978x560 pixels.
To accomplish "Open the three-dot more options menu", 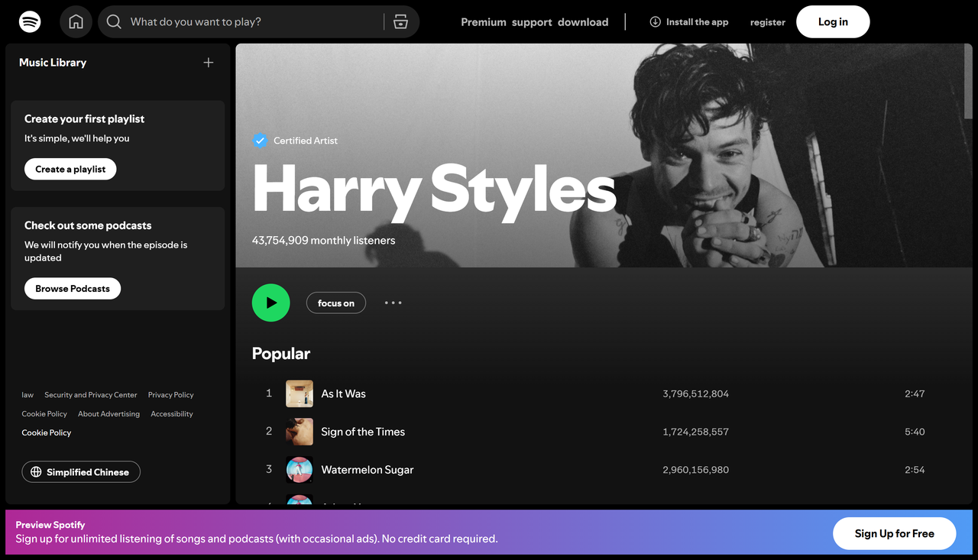I will tap(393, 303).
